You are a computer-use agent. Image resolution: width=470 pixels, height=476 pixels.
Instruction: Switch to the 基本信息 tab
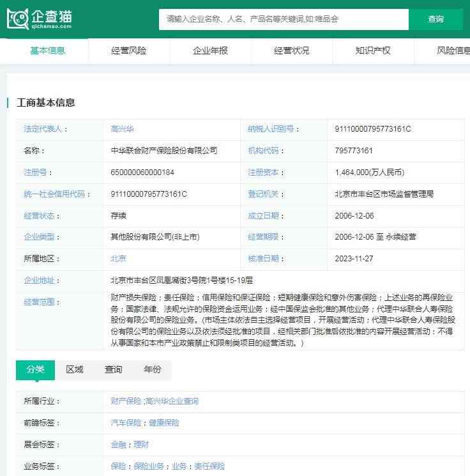[48, 50]
